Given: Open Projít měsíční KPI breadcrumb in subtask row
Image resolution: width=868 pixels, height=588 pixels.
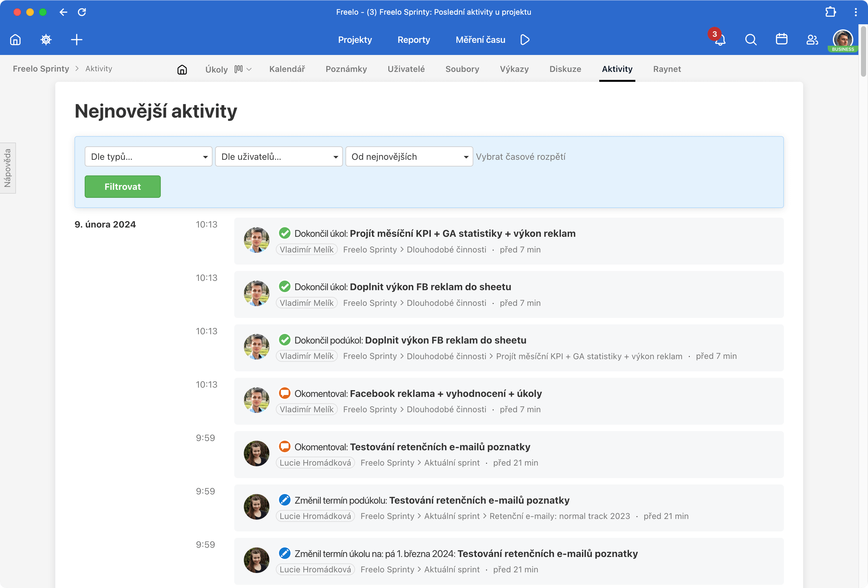Looking at the screenshot, I should [589, 356].
